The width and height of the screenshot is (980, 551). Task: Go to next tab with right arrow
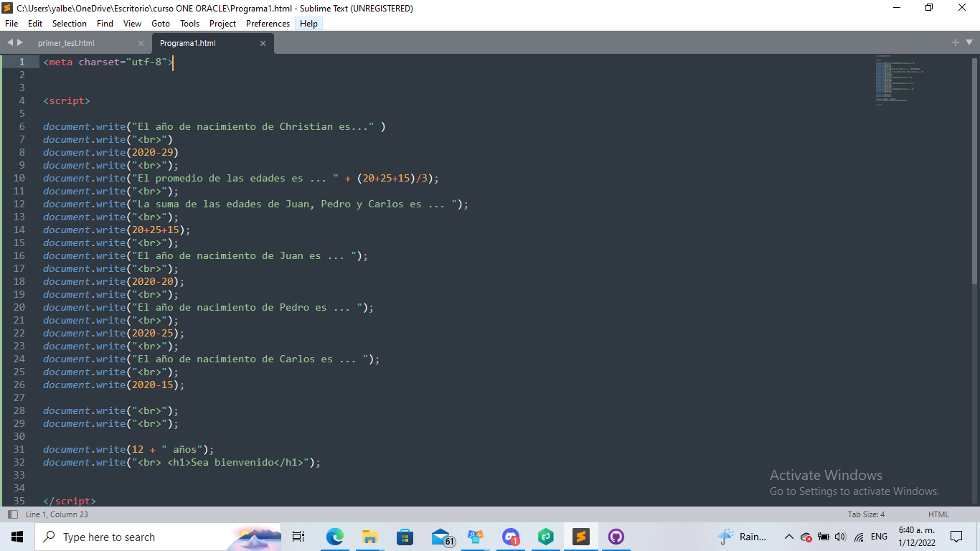[x=20, y=43]
